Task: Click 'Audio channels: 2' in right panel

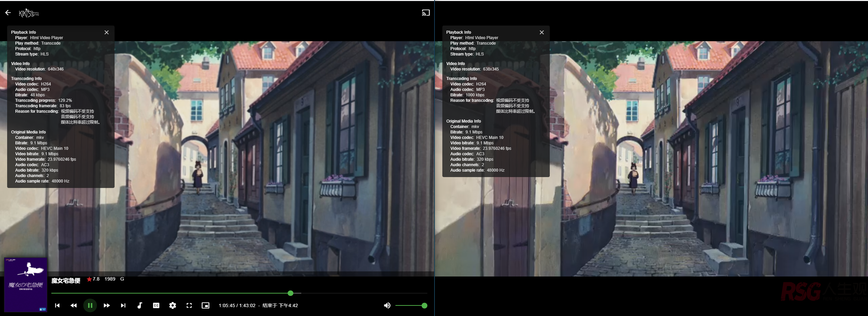Action: coord(467,165)
